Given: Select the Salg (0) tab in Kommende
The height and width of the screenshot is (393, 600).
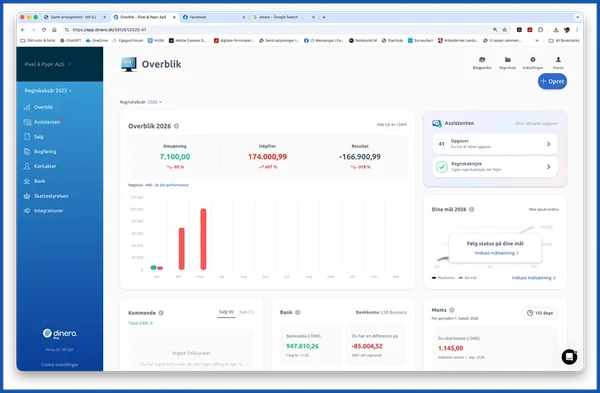Looking at the screenshot, I should click(x=226, y=312).
